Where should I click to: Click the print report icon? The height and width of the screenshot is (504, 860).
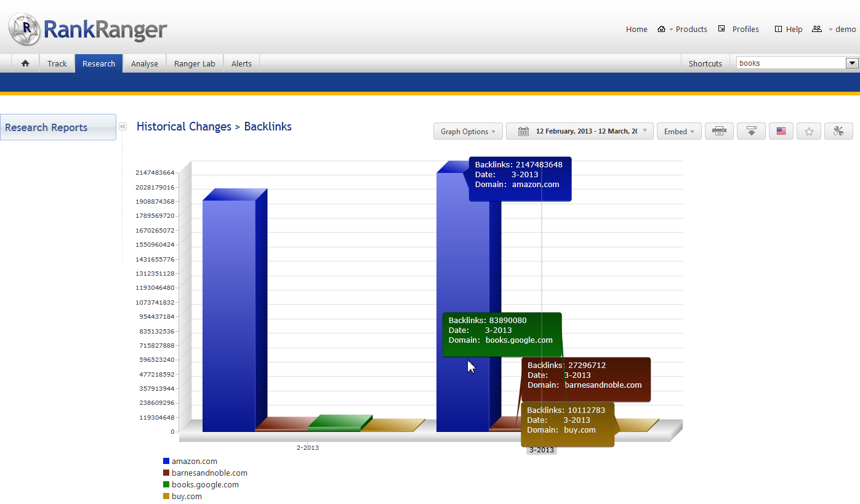coord(719,131)
